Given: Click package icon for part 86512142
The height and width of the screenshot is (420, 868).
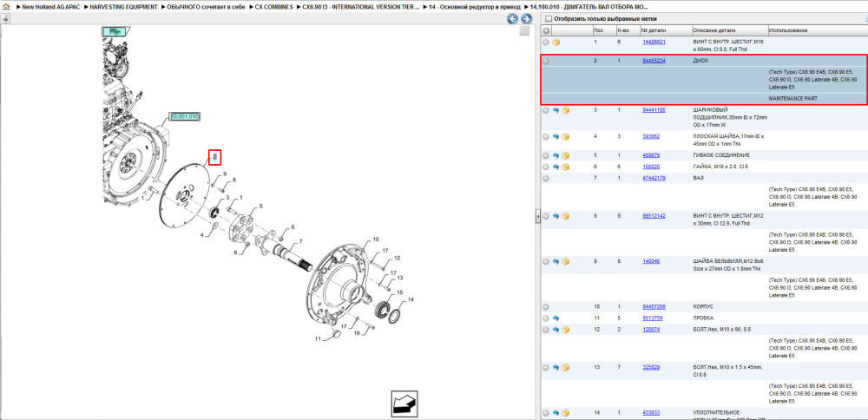Looking at the screenshot, I should (565, 216).
